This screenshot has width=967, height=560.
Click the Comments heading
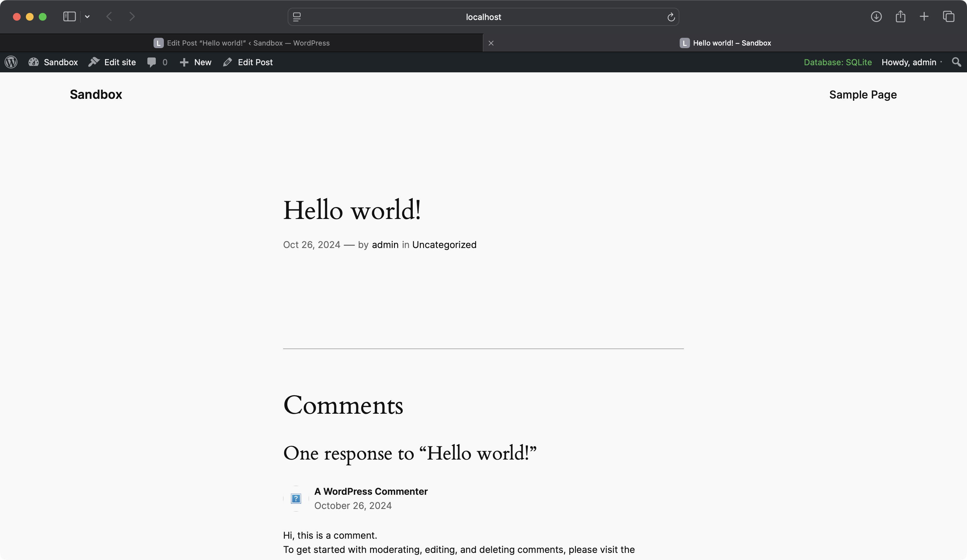pyautogui.click(x=343, y=405)
